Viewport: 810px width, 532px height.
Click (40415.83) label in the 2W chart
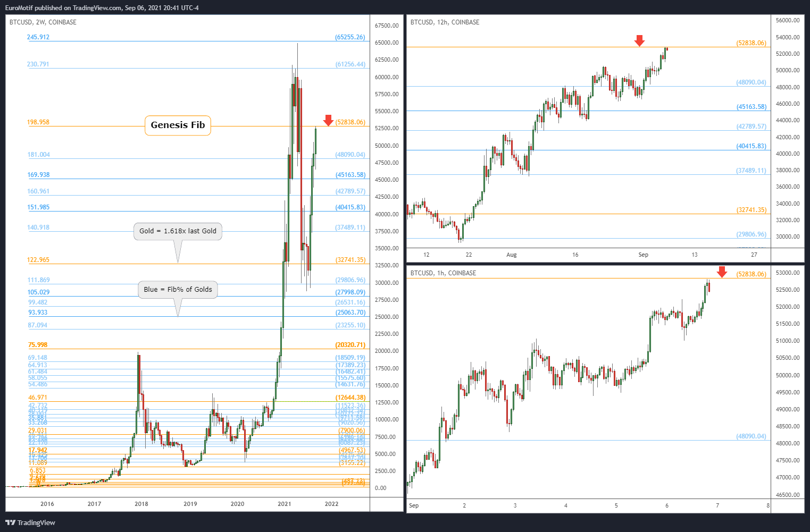coord(350,207)
